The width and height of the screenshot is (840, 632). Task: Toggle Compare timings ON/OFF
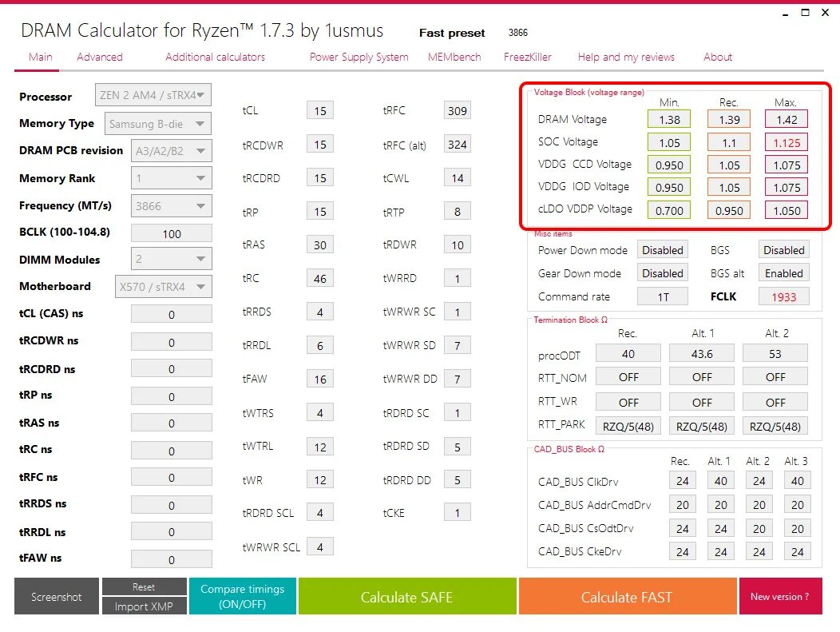click(242, 595)
